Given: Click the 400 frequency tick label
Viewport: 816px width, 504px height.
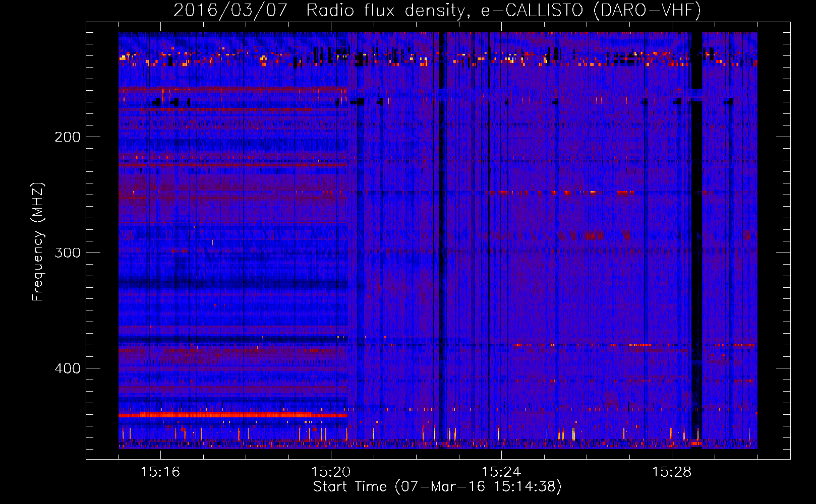Looking at the screenshot, I should [68, 368].
